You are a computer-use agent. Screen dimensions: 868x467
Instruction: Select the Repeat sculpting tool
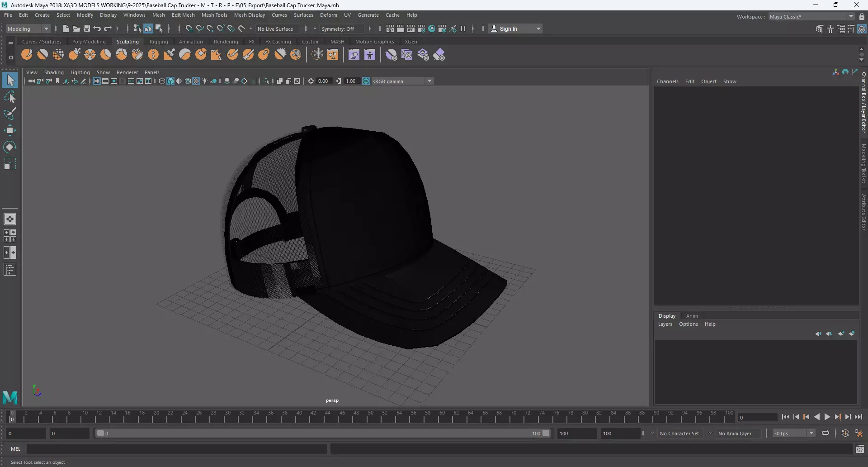tap(153, 55)
